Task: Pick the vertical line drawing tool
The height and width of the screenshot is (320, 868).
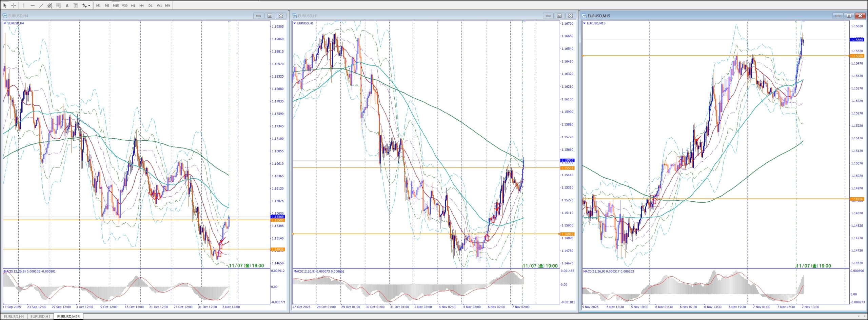Action: click(24, 5)
